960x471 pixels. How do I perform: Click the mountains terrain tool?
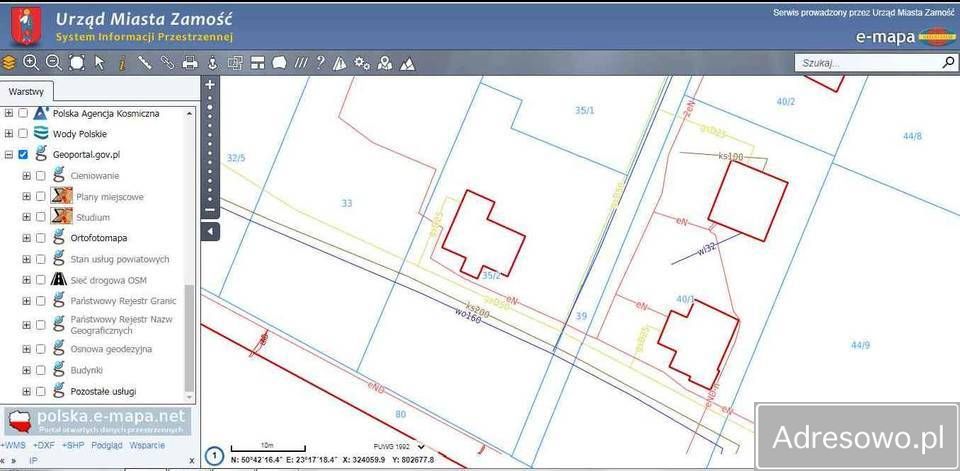coord(407,64)
